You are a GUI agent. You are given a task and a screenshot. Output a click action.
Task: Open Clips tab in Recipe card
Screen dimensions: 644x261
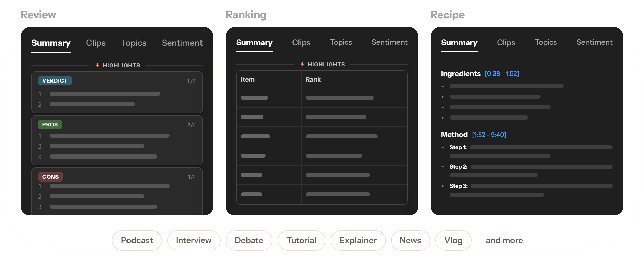506,42
